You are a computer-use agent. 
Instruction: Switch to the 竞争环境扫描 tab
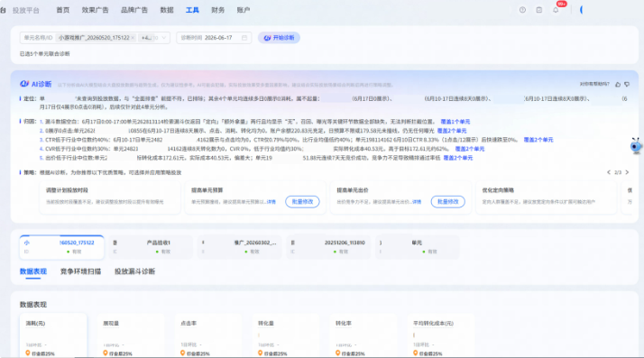80,271
